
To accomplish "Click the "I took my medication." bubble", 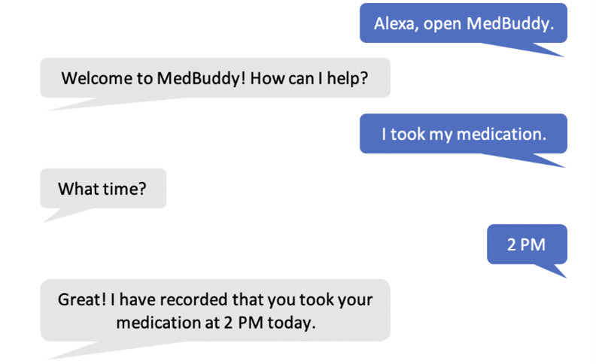I will tap(463, 133).
